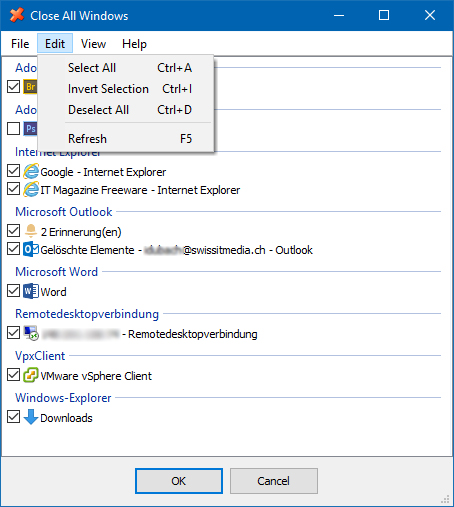Uncheck the Word window checkbox
Screen dimensions: 454x507
coord(13,291)
